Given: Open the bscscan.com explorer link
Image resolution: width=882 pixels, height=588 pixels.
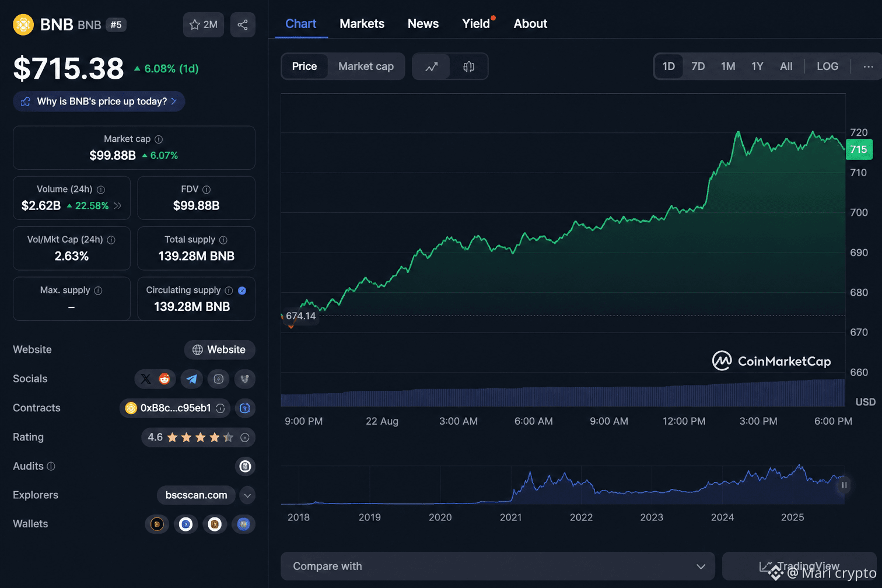Looking at the screenshot, I should (196, 495).
